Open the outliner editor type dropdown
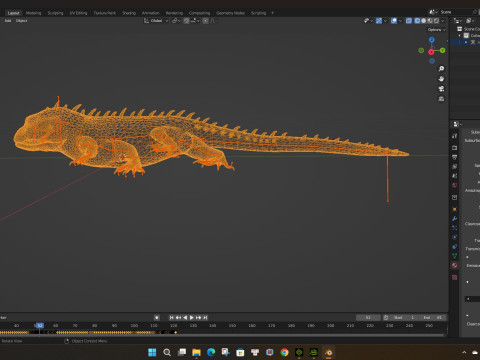Viewport: 480px width, 360px height. tap(458, 21)
